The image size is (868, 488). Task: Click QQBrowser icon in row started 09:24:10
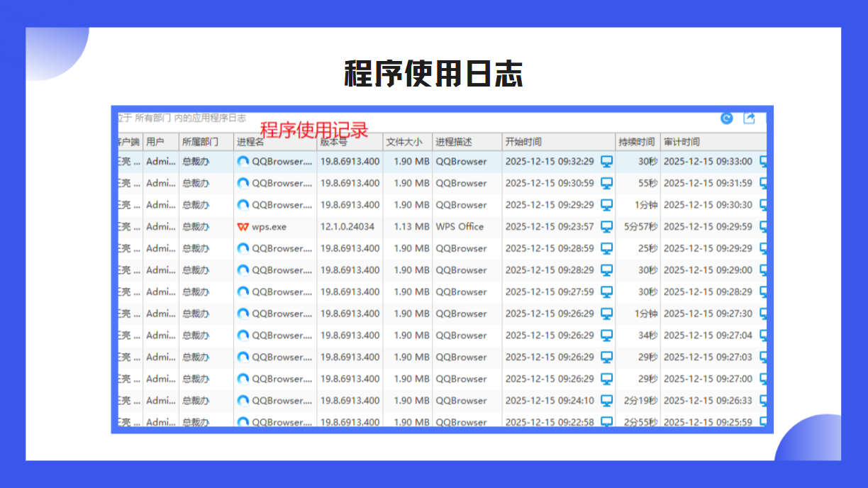[x=243, y=401]
